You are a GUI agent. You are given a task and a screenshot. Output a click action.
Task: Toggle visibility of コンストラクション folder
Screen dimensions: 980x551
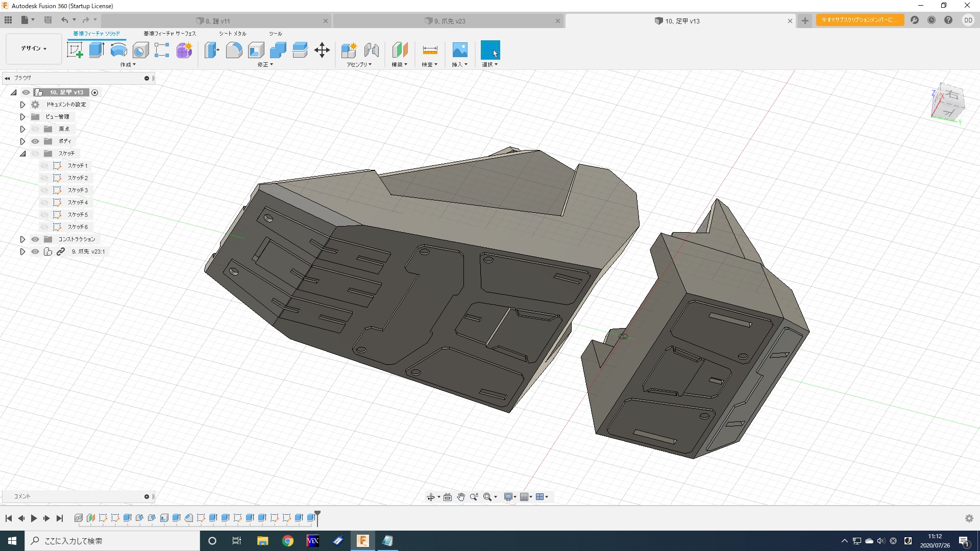[x=35, y=239]
